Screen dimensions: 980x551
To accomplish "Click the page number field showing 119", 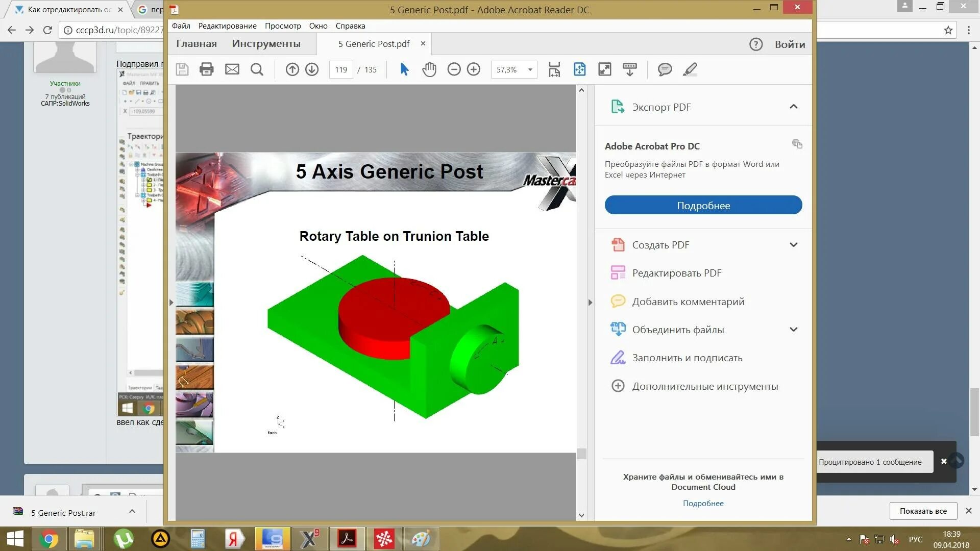I will coord(341,69).
